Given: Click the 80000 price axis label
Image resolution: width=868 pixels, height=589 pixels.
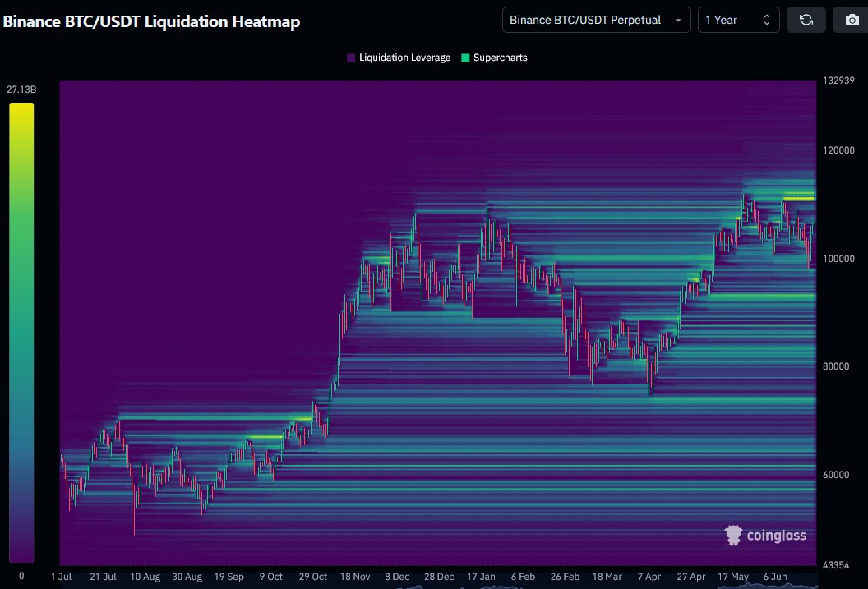Looking at the screenshot, I should tap(836, 366).
